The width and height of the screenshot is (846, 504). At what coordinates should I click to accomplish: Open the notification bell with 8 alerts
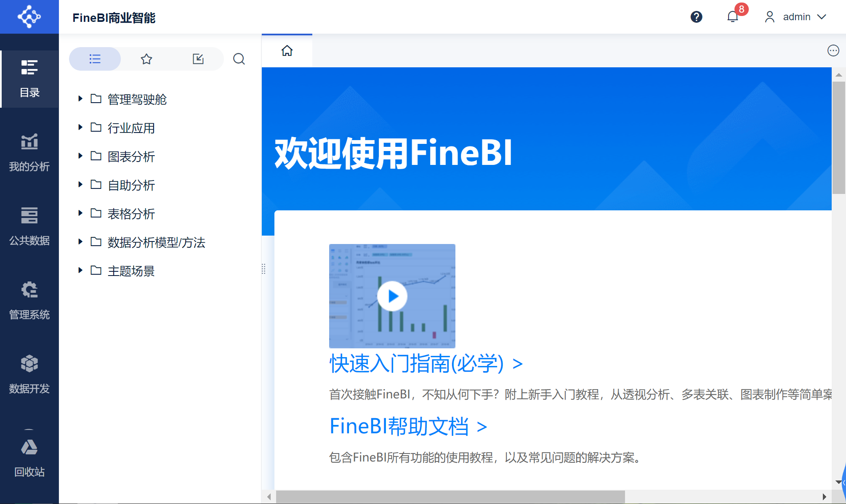(x=733, y=17)
